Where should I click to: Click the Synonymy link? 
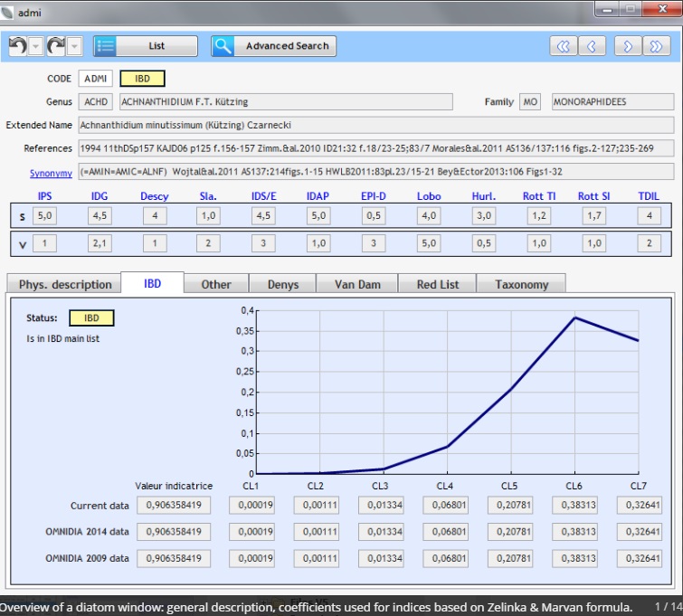51,173
